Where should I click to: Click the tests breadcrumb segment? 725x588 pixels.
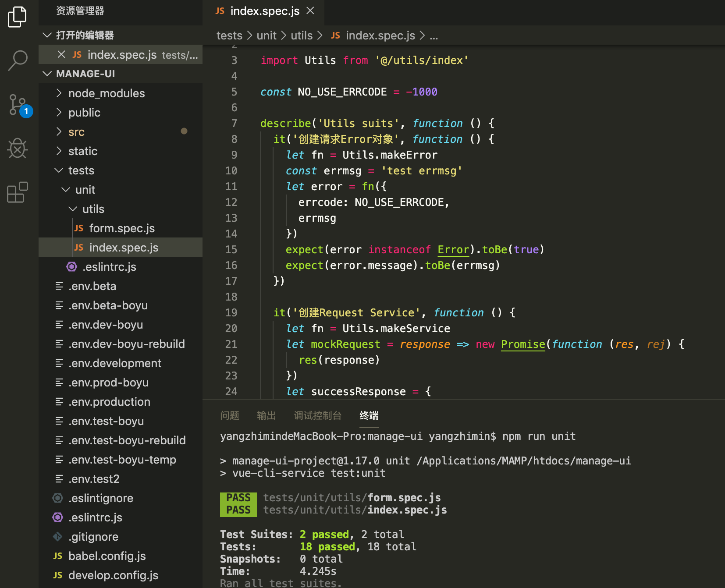[229, 35]
